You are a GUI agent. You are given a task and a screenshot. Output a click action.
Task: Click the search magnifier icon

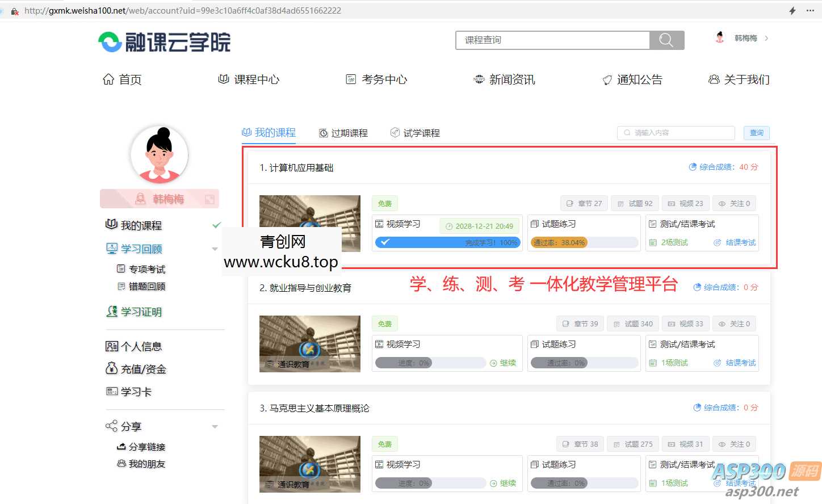[x=665, y=40]
